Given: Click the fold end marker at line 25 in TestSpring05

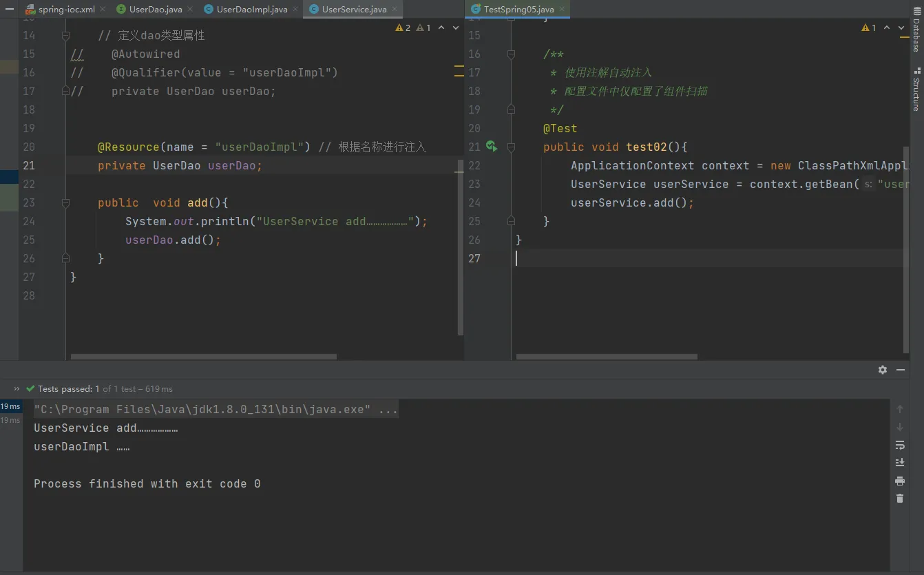Looking at the screenshot, I should (x=511, y=221).
